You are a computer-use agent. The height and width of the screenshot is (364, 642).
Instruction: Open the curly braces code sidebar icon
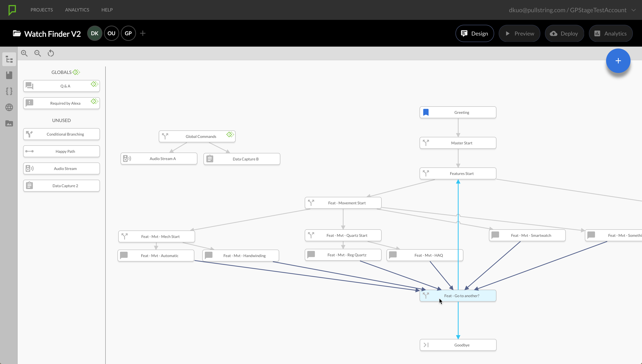pyautogui.click(x=9, y=91)
